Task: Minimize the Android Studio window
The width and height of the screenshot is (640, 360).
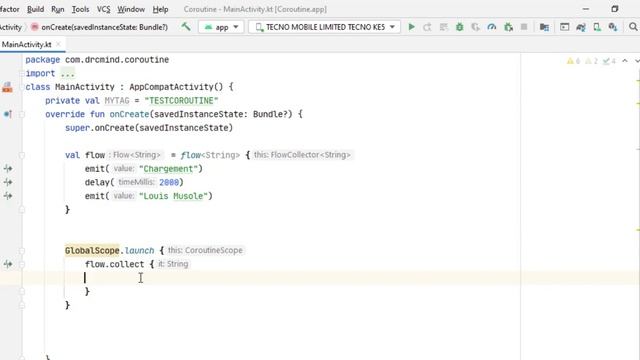Action: pos(586,9)
